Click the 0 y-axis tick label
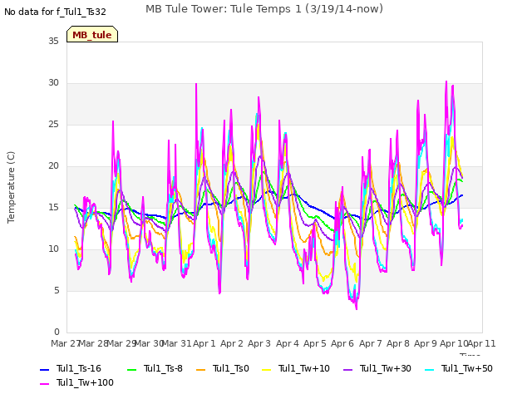Screen dimensions: 532x399 click(x=57, y=332)
